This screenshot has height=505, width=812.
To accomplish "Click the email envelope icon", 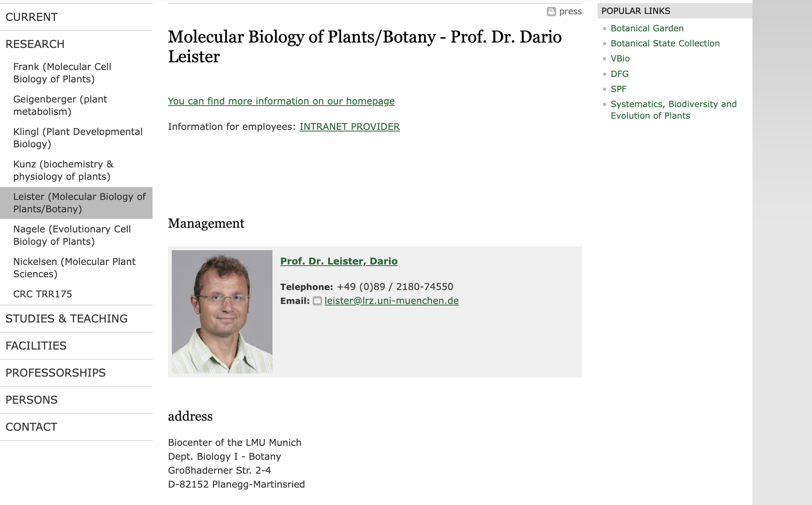I will coord(317,301).
